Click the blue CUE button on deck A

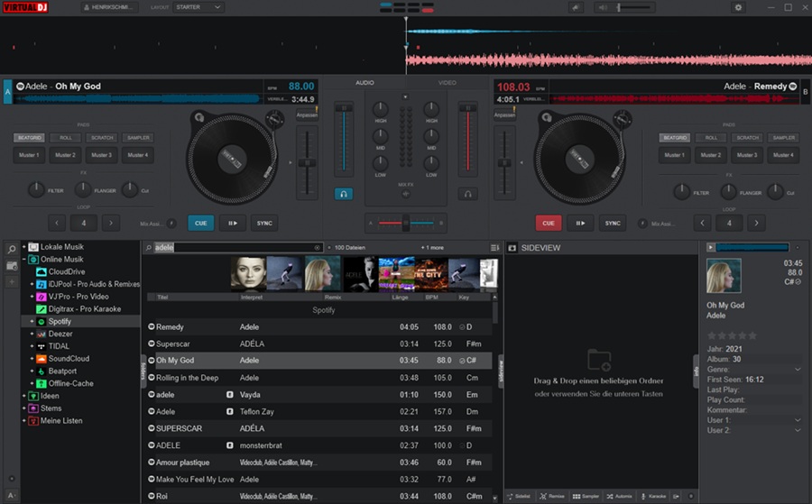(201, 223)
